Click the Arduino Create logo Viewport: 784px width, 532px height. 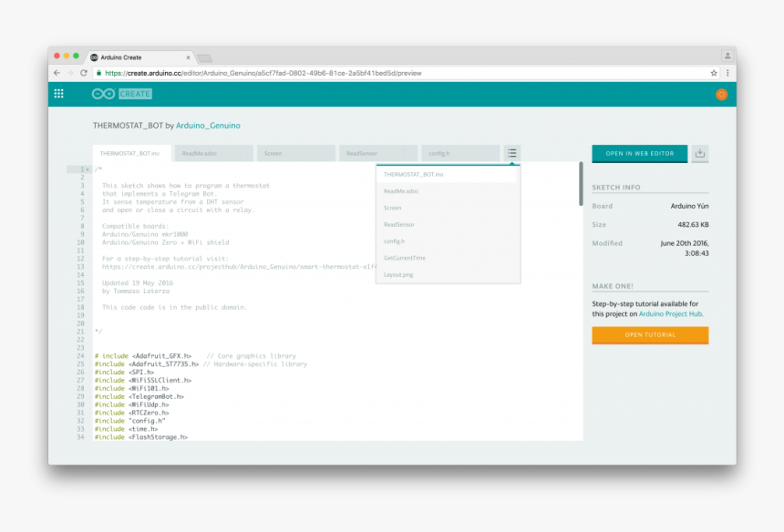coord(121,94)
